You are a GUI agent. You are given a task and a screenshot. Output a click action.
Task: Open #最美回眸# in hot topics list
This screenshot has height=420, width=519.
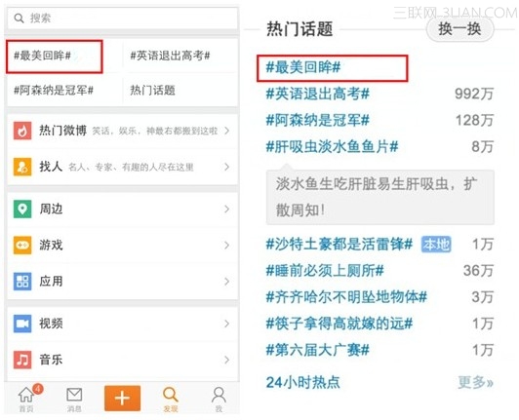click(x=303, y=67)
